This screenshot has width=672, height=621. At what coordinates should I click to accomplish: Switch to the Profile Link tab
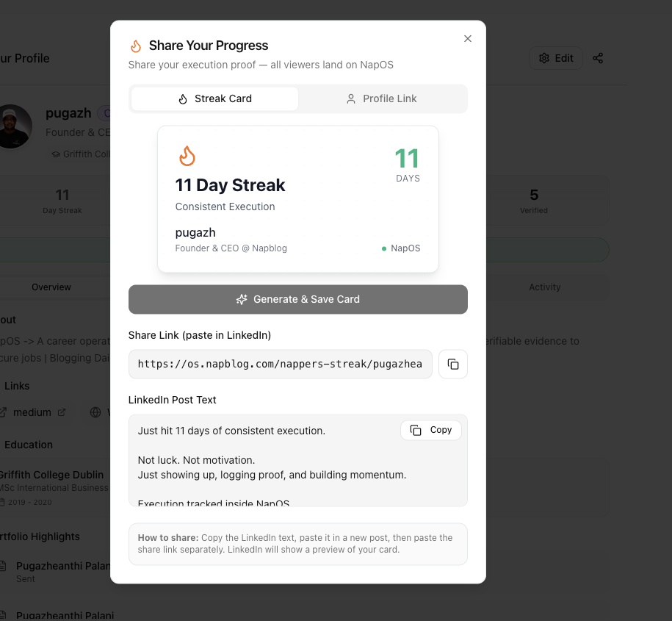[x=382, y=98]
